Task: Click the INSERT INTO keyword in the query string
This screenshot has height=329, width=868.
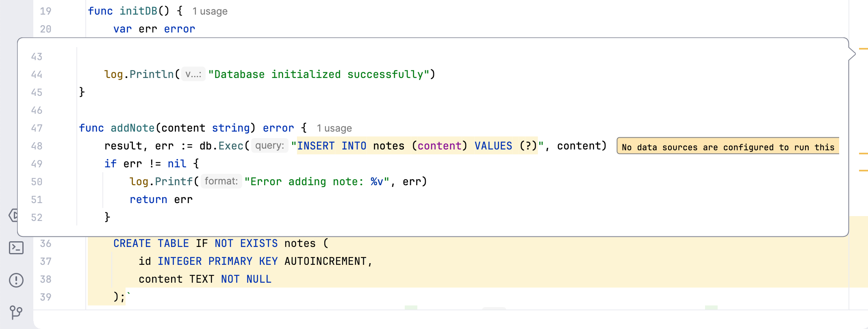Action: 331,146
